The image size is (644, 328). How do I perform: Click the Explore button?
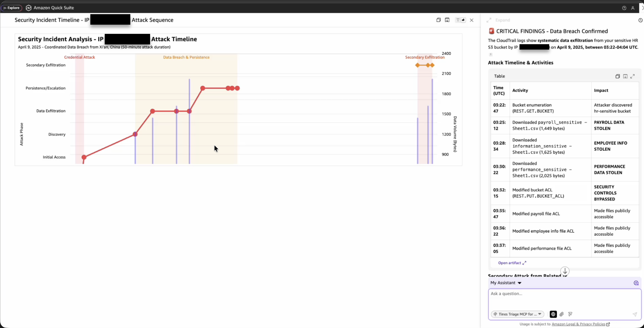pos(11,8)
